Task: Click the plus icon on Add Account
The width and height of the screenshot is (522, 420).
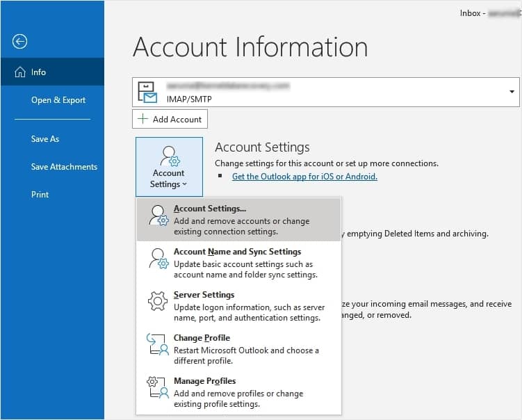Action: pyautogui.click(x=142, y=119)
